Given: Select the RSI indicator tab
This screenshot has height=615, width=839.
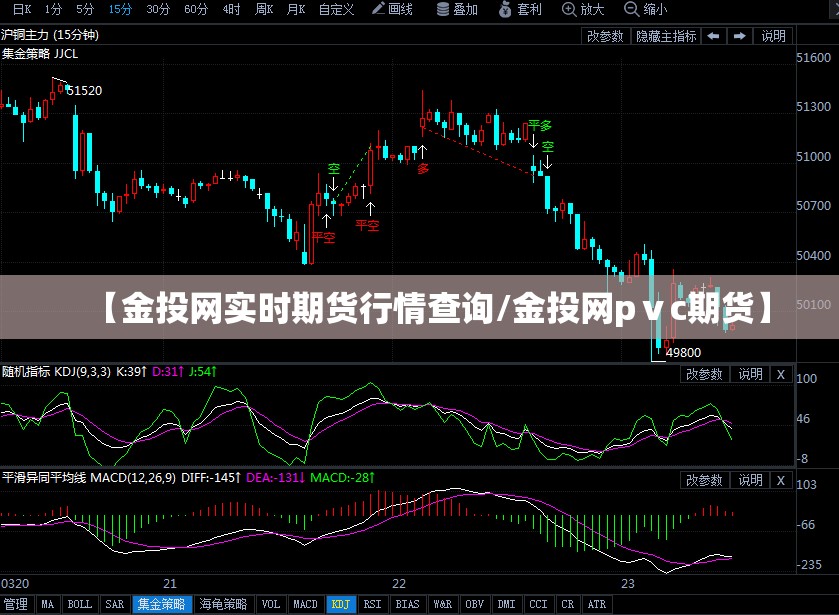Looking at the screenshot, I should [372, 604].
